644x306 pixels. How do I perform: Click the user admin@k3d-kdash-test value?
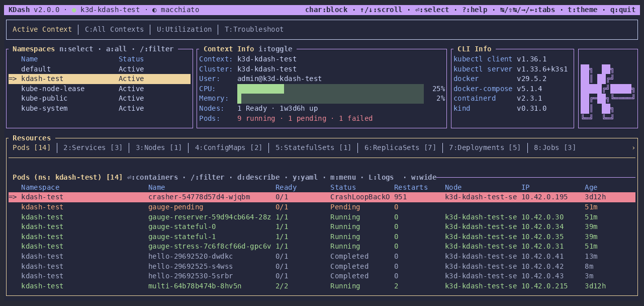coord(280,79)
